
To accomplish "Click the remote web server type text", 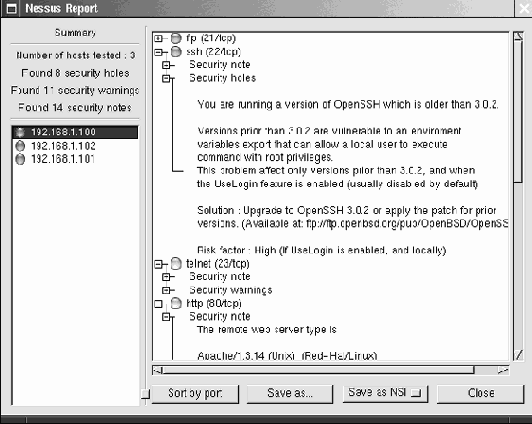I will click(x=267, y=330).
